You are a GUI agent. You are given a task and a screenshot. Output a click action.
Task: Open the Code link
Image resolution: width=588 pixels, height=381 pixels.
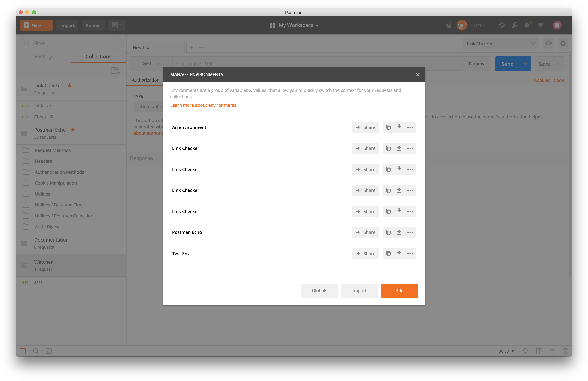559,80
